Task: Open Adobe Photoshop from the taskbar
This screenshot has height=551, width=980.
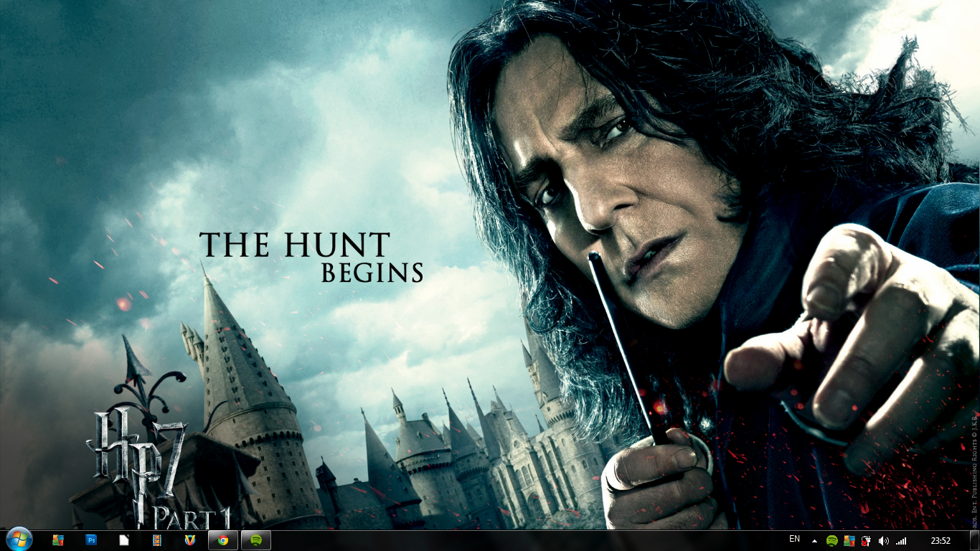Action: point(91,540)
